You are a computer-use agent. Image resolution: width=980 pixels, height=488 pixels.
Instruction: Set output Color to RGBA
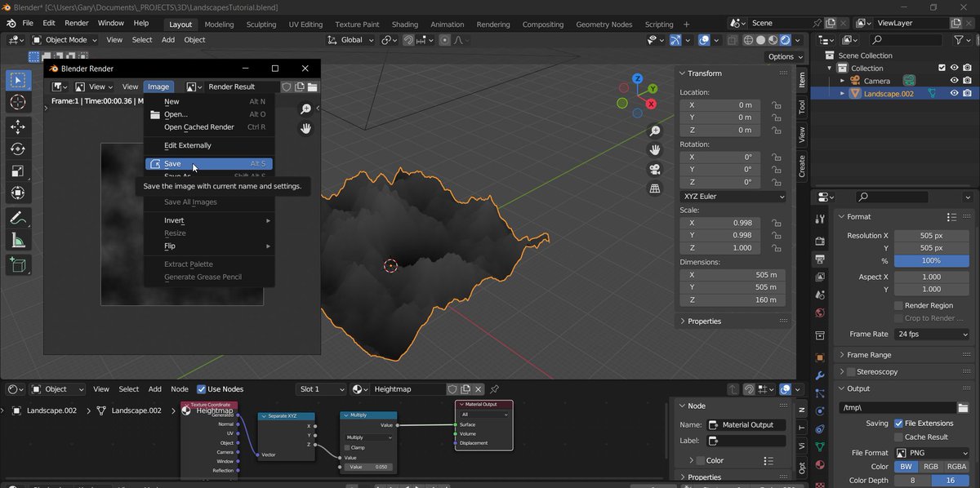956,467
